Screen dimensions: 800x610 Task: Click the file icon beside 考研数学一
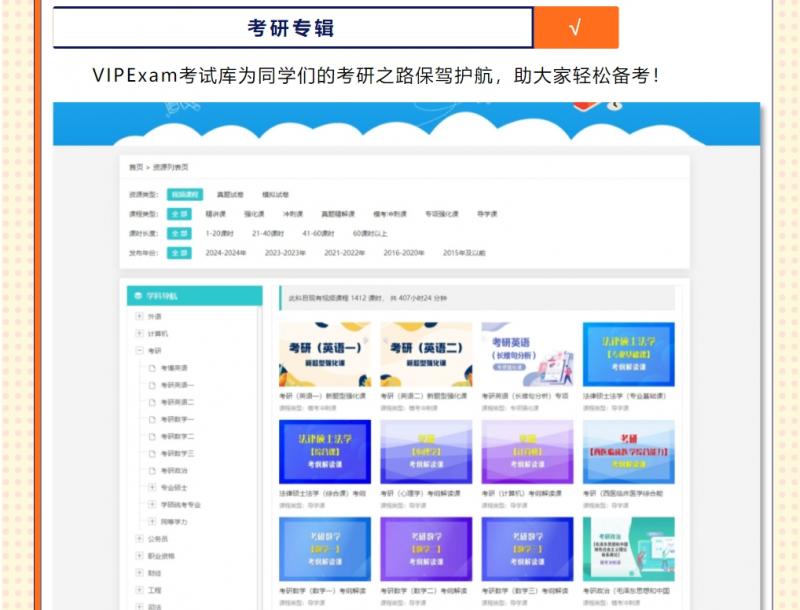[152, 419]
